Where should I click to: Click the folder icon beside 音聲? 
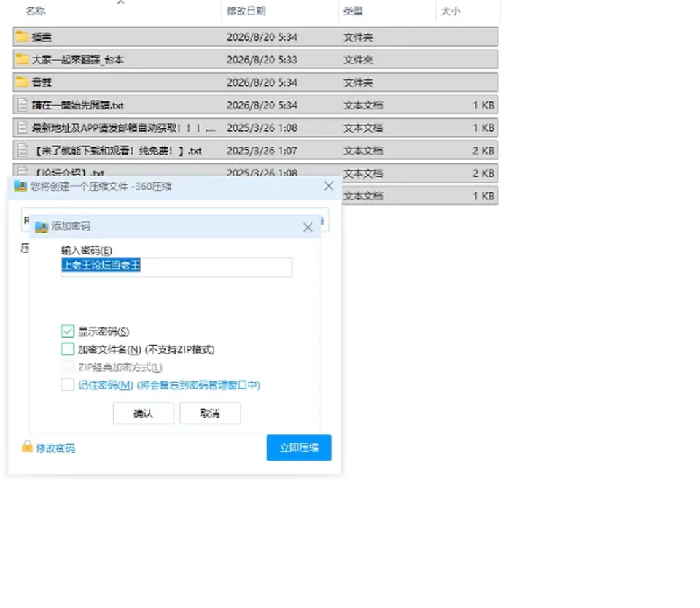[22, 82]
